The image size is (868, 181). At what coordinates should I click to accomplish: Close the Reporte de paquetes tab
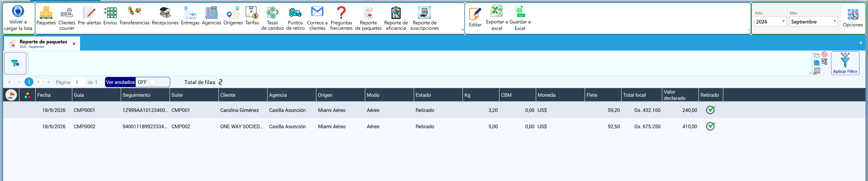tap(74, 44)
